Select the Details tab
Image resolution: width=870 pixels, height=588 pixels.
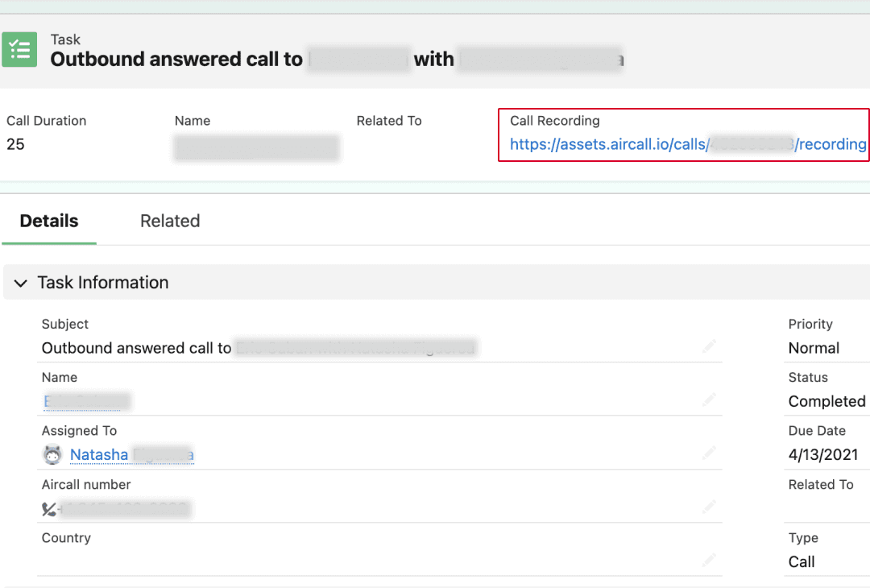(49, 222)
